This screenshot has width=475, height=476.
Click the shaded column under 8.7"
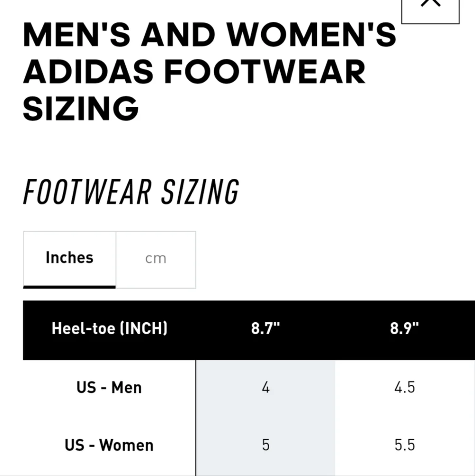[266, 418]
